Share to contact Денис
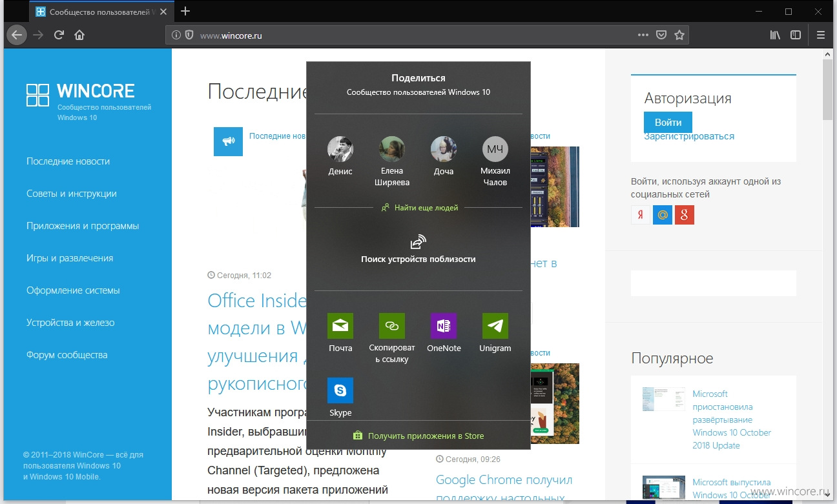The image size is (837, 504). coord(340,157)
